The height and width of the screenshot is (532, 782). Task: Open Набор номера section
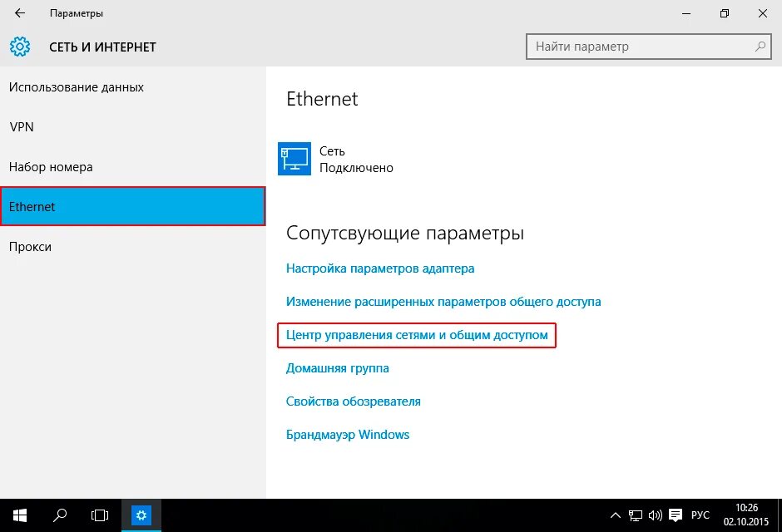(x=132, y=167)
